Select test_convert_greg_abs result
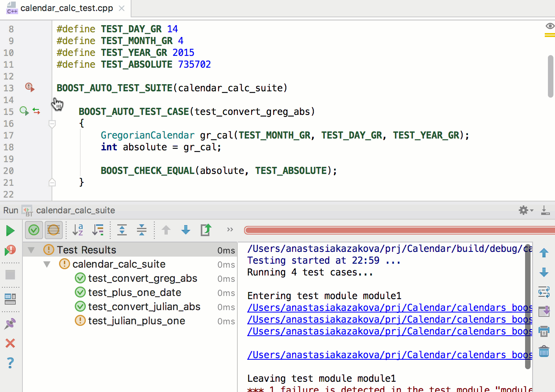The width and height of the screenshot is (555, 392). tap(142, 278)
